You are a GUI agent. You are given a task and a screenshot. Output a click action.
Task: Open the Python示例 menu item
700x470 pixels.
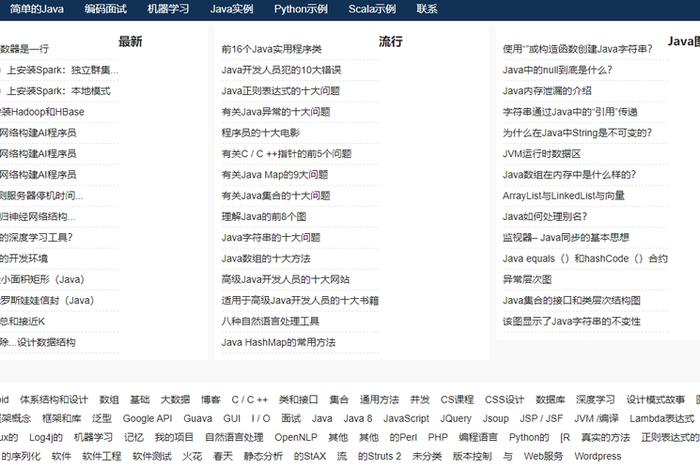pyautogui.click(x=300, y=9)
